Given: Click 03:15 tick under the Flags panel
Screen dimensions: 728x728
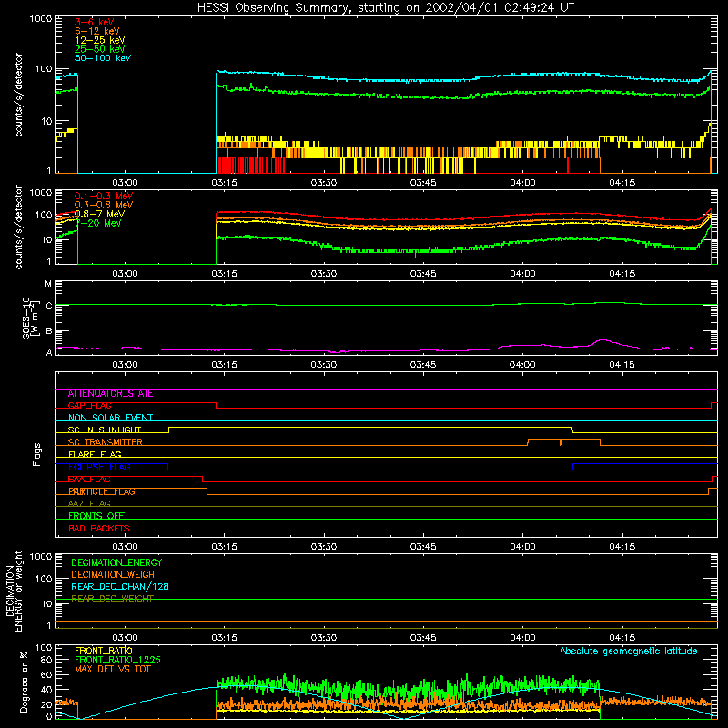Looking at the screenshot, I should point(224,547).
